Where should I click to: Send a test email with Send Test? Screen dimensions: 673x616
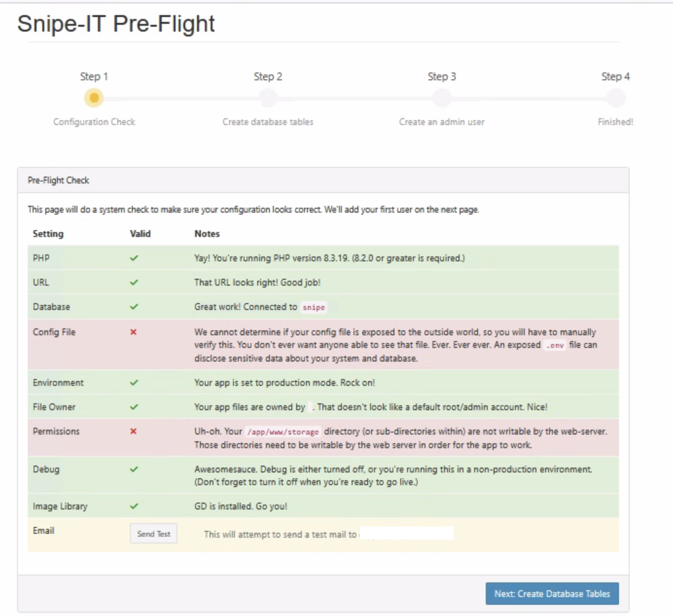pos(154,534)
